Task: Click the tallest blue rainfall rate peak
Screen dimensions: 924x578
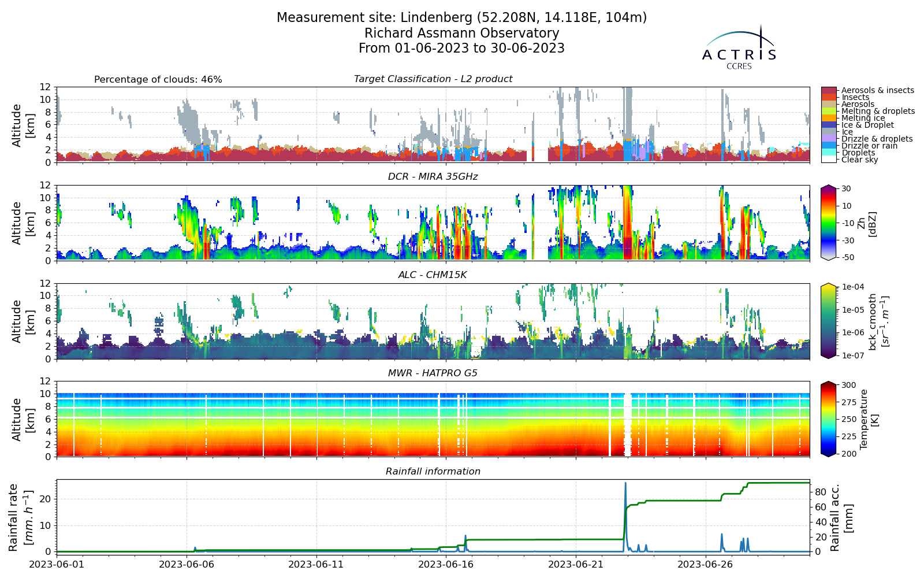Action: (x=625, y=483)
